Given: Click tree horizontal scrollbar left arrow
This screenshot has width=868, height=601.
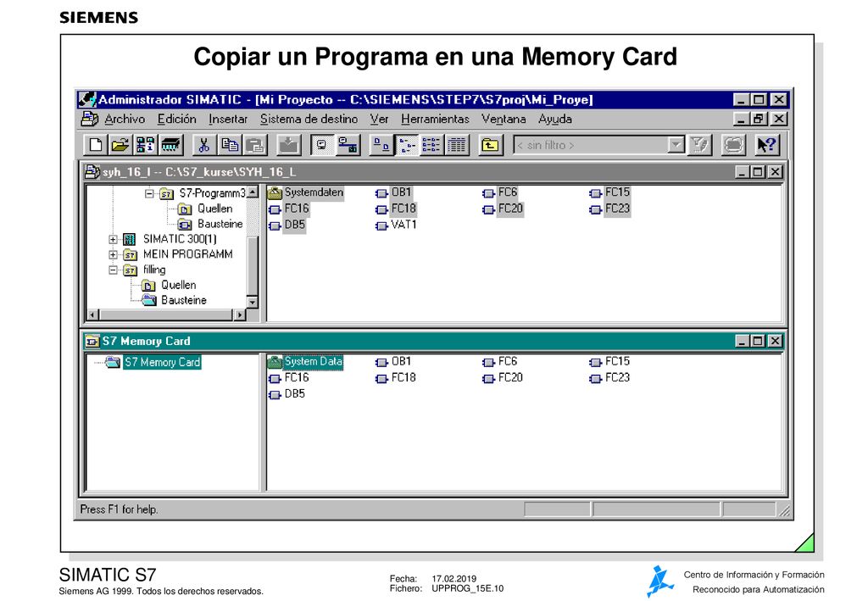Looking at the screenshot, I should click(93, 314).
